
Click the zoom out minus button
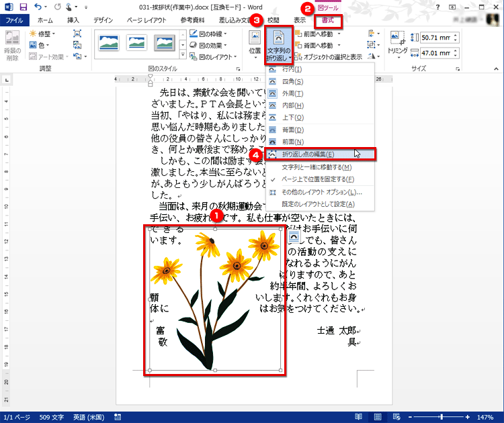point(410,417)
